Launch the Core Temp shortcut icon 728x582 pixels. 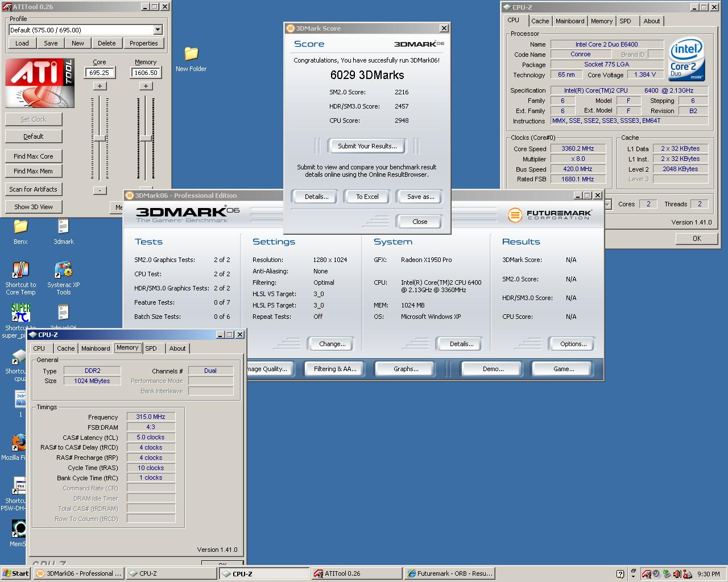pyautogui.click(x=20, y=269)
